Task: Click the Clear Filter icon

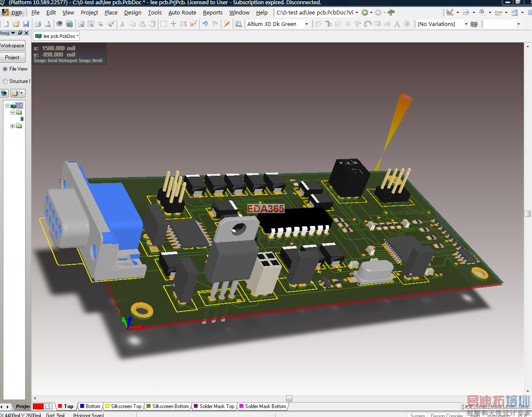Action: (193, 24)
